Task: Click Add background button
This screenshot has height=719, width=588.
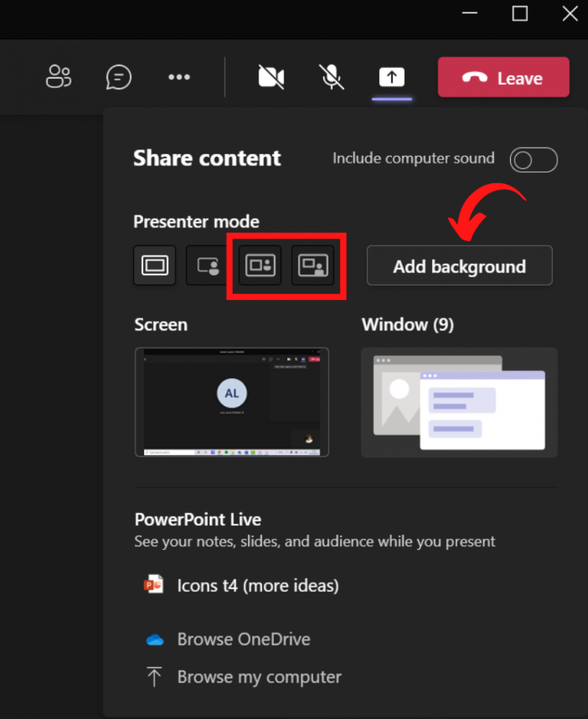Action: [459, 265]
